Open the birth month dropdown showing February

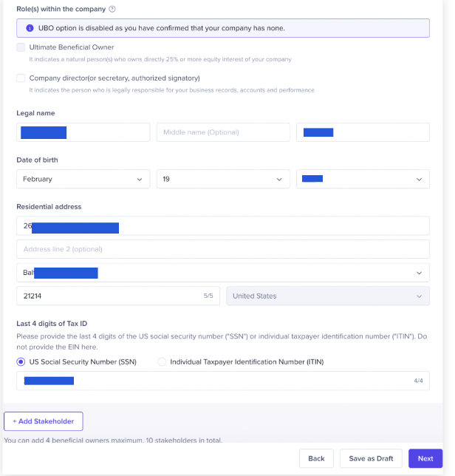click(x=83, y=179)
